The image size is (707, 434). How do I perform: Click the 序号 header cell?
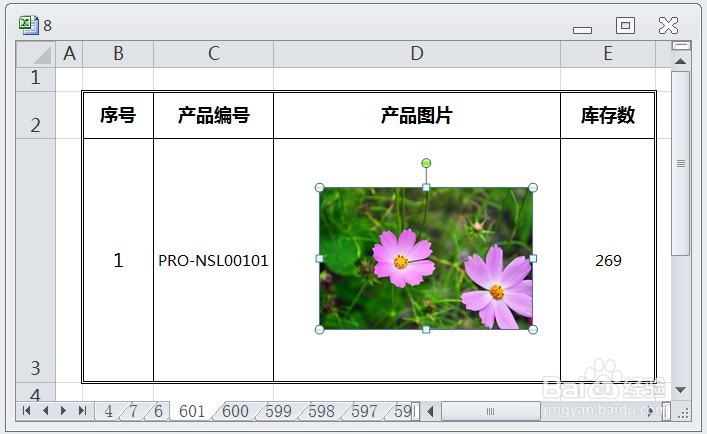coord(118,115)
